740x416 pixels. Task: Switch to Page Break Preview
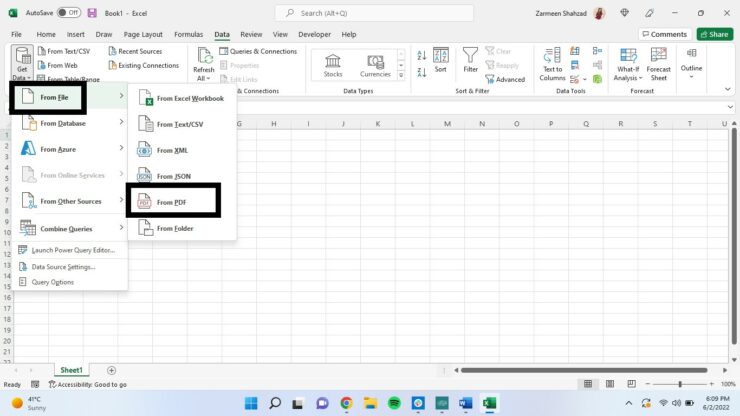[x=631, y=384]
